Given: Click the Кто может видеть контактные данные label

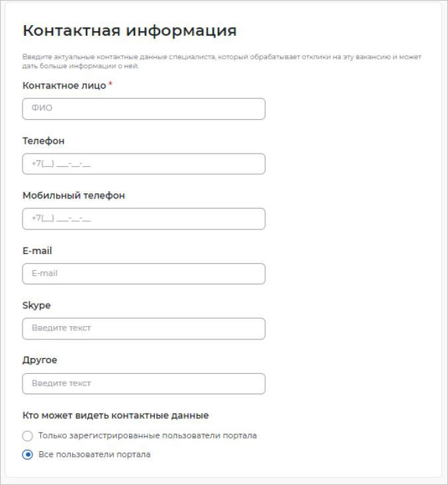Looking at the screenshot, I should [116, 416].
